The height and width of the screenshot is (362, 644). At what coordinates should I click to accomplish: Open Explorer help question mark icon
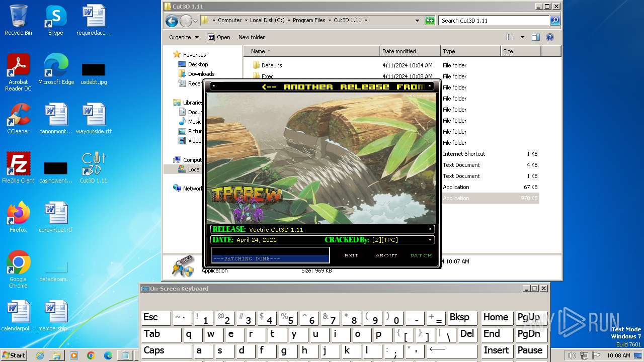click(550, 37)
